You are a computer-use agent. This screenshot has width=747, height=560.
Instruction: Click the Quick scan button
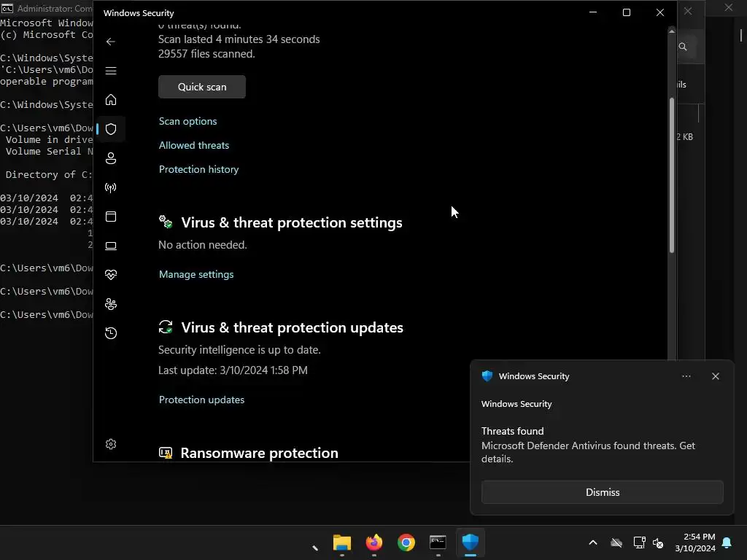[x=202, y=87]
